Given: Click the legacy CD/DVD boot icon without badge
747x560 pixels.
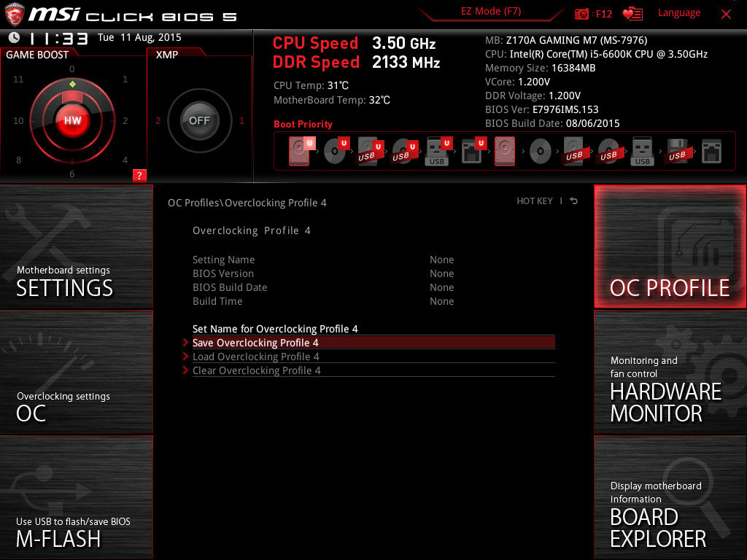Looking at the screenshot, I should pyautogui.click(x=541, y=152).
